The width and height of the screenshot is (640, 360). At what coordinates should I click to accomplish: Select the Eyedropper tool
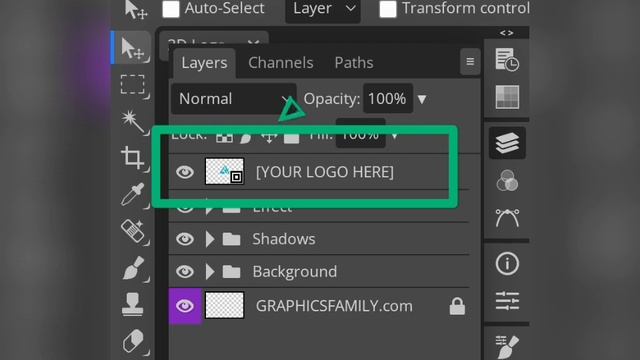133,194
